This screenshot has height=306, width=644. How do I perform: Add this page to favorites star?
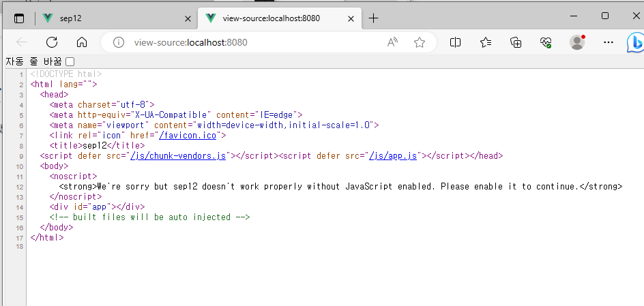[x=420, y=42]
